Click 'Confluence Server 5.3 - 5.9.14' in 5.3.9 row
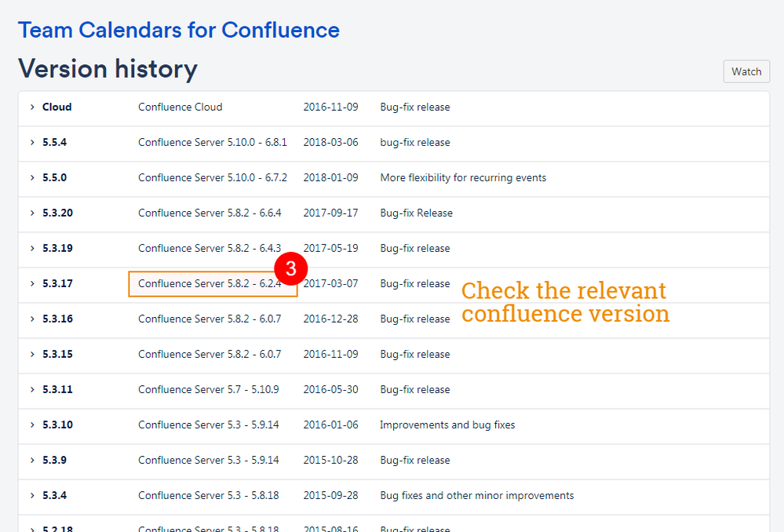Viewport: 784px width, 532px height. point(209,460)
